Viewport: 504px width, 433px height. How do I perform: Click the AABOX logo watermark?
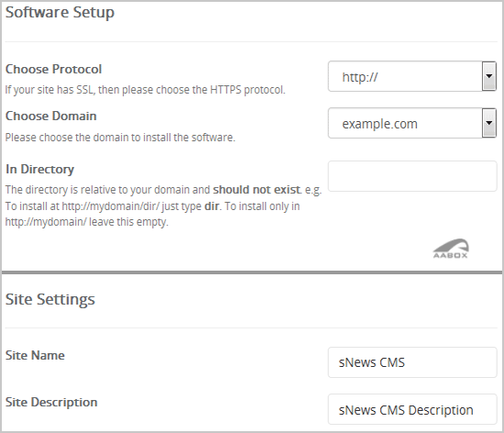pos(451,249)
